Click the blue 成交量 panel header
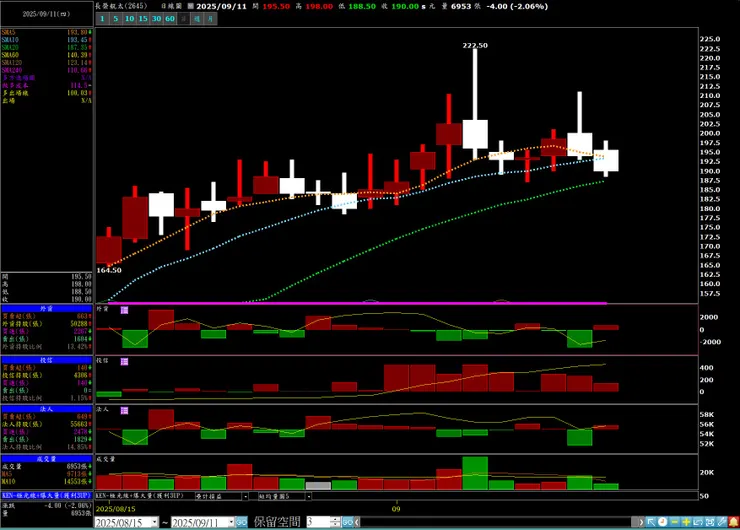This screenshot has width=740, height=530. click(x=46, y=459)
